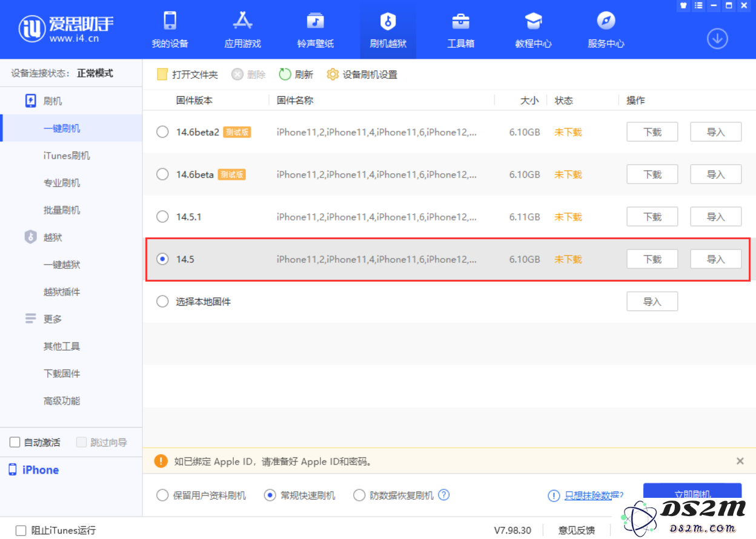
Task: Click 导入 for 选择本地固件 row
Action: [652, 302]
